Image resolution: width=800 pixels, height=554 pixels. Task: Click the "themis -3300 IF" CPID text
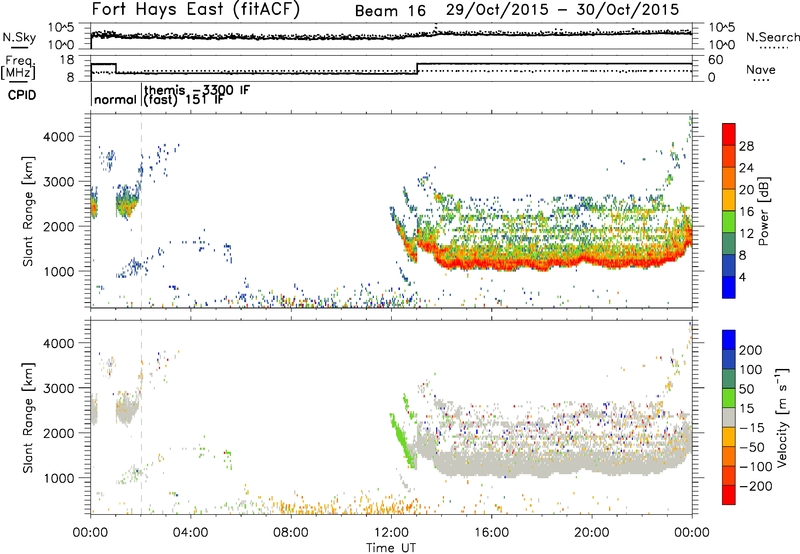tap(197, 90)
